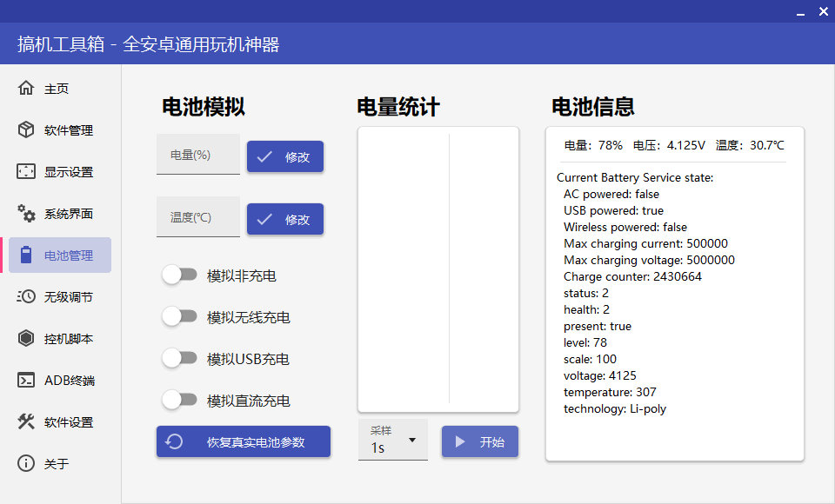Click the refresh icon in 恢复真实电池参数
Image resolution: width=835 pixels, height=504 pixels.
174,441
